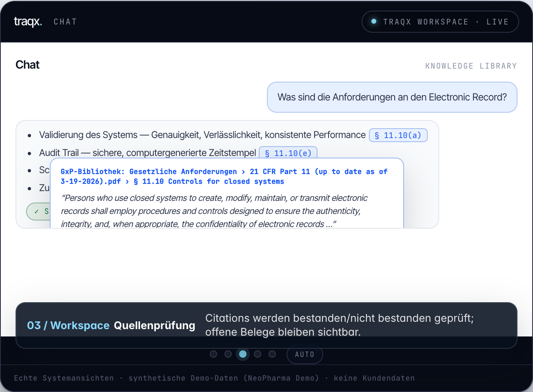Click the Chat page heading
The image size is (533, 392).
click(27, 65)
